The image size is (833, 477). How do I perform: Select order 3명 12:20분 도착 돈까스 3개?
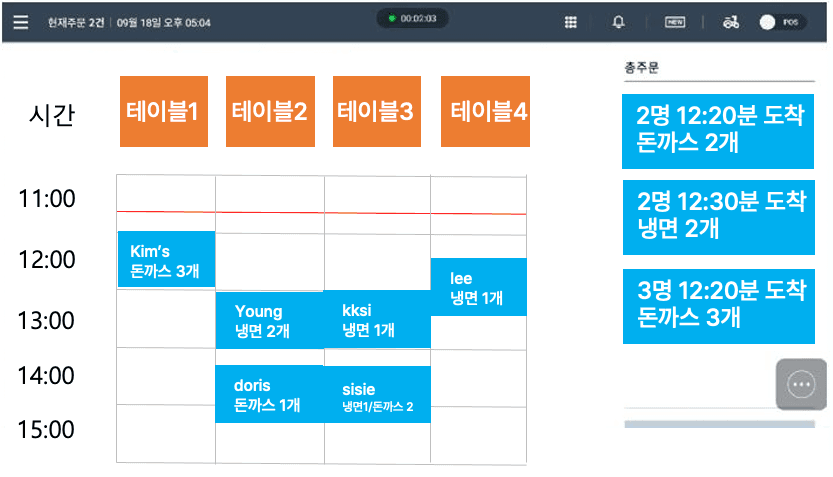pos(719,305)
